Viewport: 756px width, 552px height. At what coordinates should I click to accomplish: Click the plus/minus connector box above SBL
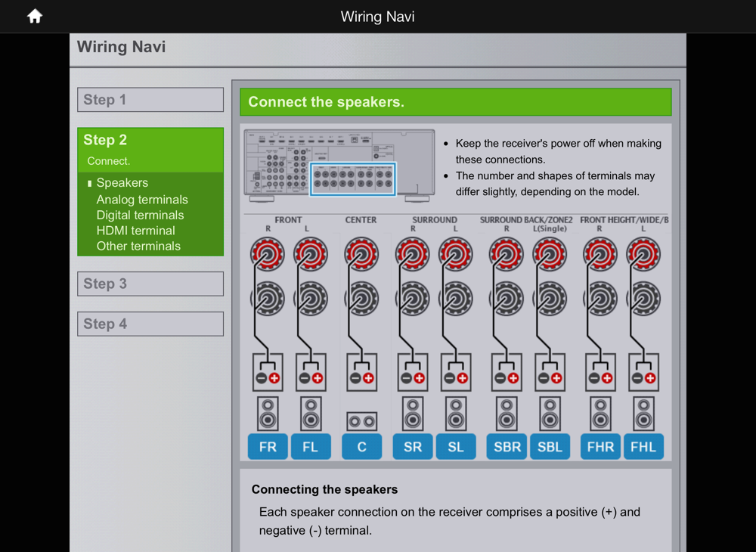[x=550, y=372]
